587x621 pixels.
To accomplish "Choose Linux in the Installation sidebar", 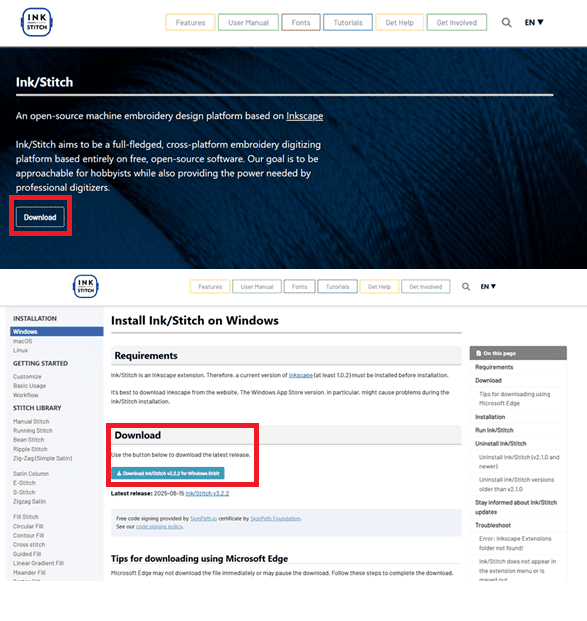I will coord(21,351).
